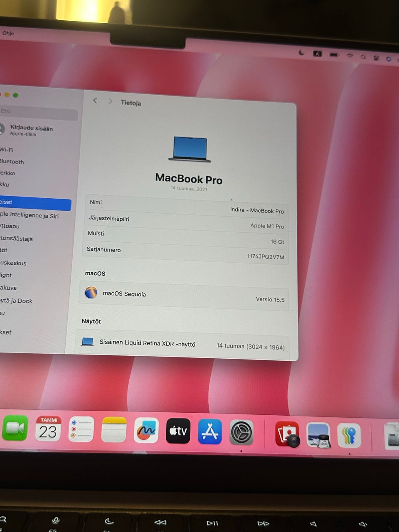Select Bluetooth in settings sidebar
Viewport: 399px width, 532px height.
click(12, 162)
